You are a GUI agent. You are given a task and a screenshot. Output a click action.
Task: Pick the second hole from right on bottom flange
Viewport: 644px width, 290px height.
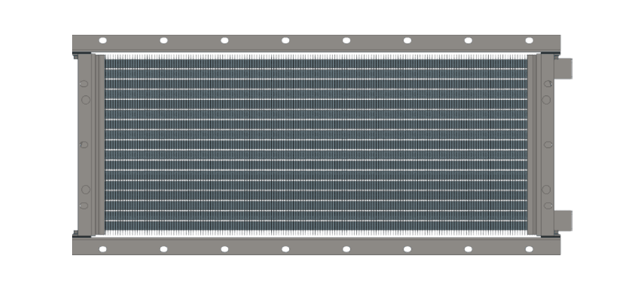point(468,249)
